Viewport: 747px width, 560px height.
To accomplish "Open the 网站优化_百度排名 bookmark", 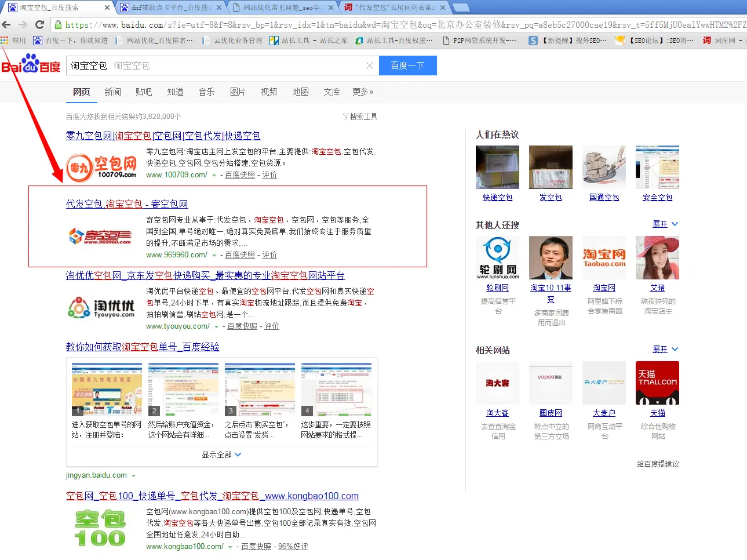I will pyautogui.click(x=154, y=40).
